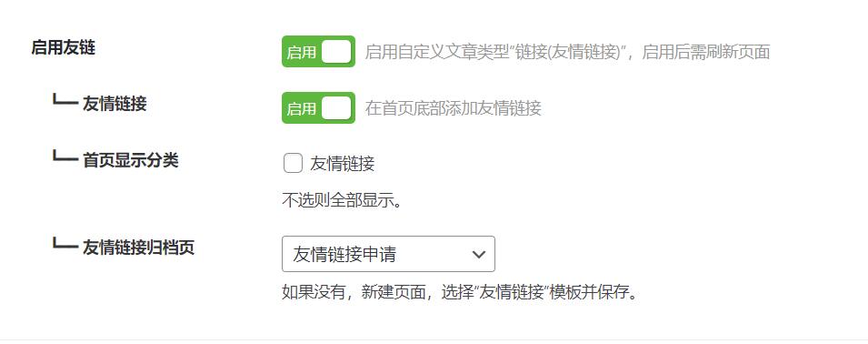
Task: Click the branch icon before 友情链接 label
Action: [x=65, y=100]
